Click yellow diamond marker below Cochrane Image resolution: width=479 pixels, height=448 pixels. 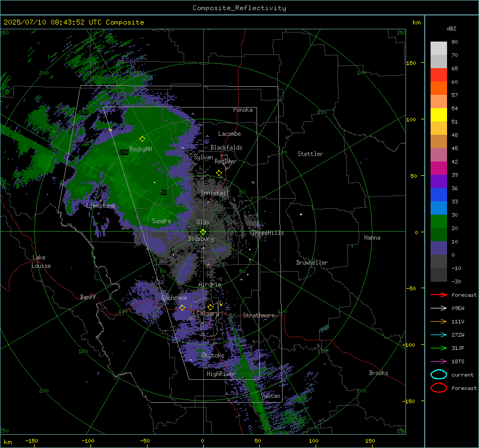182,307
